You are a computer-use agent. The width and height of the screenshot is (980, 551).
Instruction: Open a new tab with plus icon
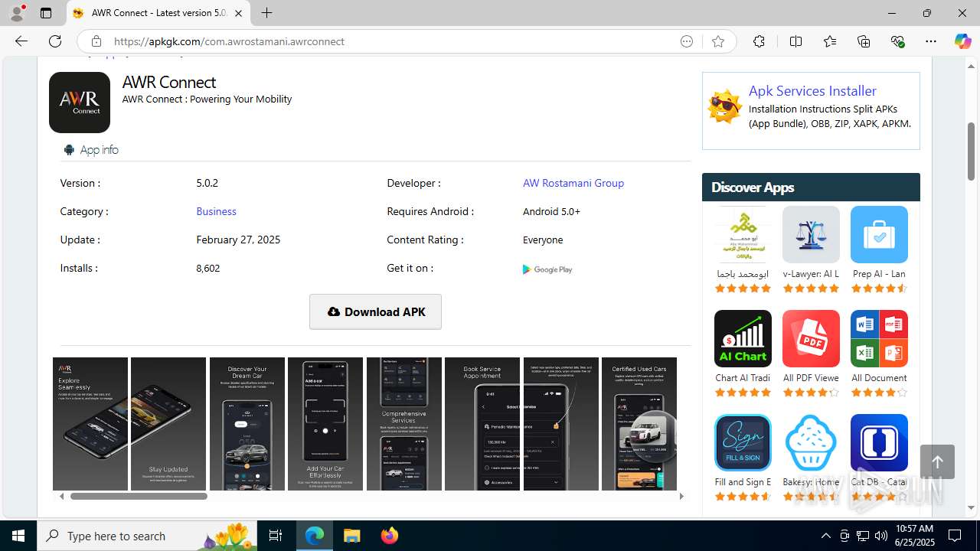(x=266, y=13)
